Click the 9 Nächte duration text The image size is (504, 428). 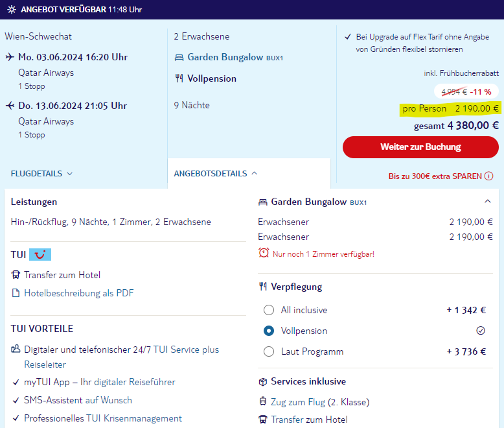[192, 105]
